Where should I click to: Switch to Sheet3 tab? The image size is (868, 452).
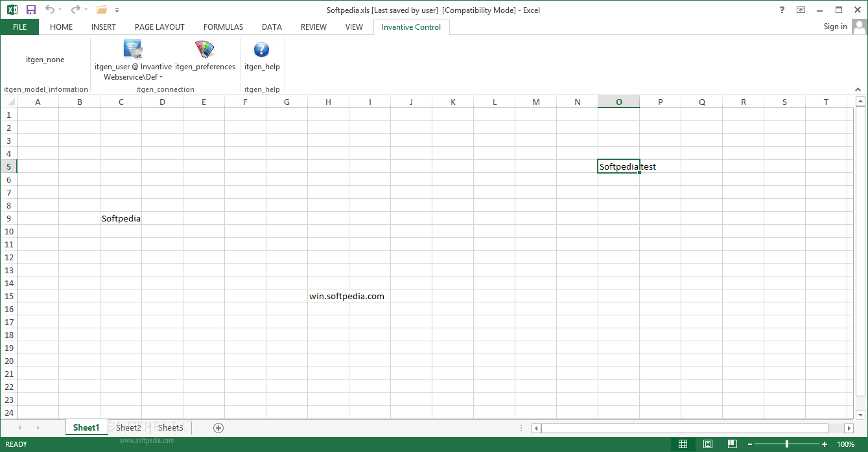pos(170,427)
